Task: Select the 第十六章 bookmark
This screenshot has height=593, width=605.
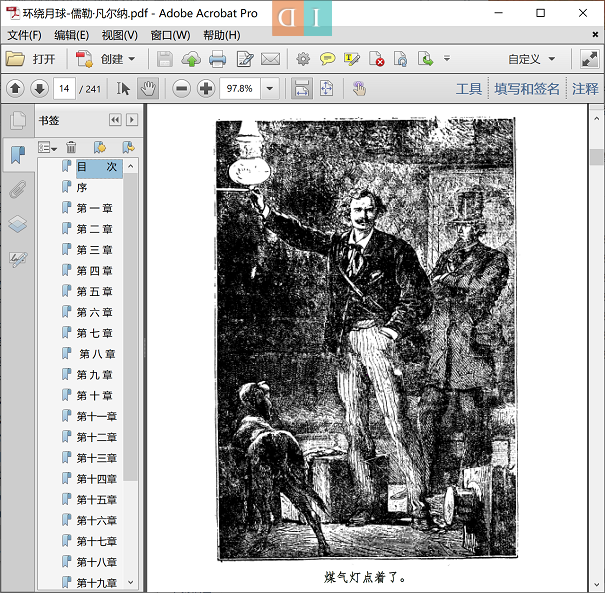Action: click(96, 521)
